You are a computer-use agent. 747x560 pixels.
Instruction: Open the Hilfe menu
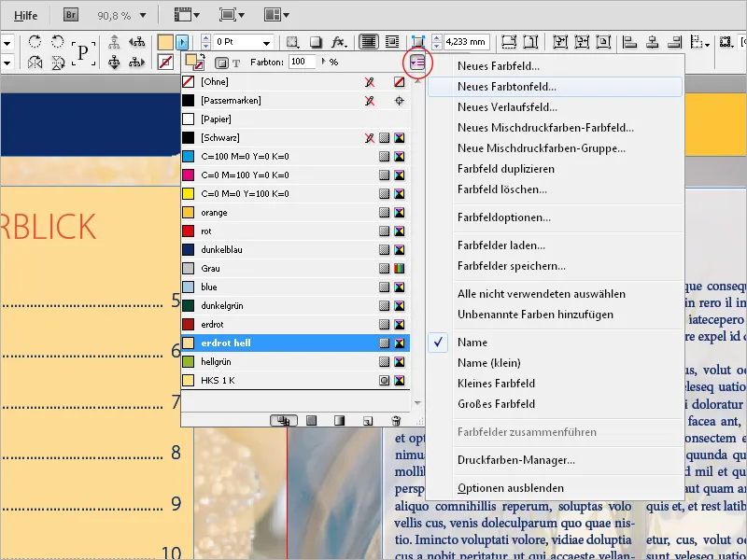click(26, 15)
